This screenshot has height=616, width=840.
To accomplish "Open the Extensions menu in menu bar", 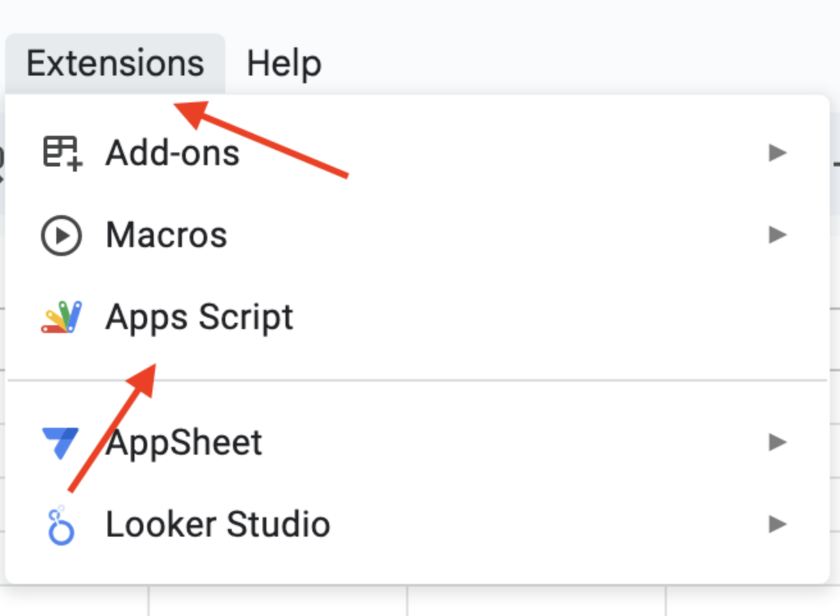I will pyautogui.click(x=115, y=63).
